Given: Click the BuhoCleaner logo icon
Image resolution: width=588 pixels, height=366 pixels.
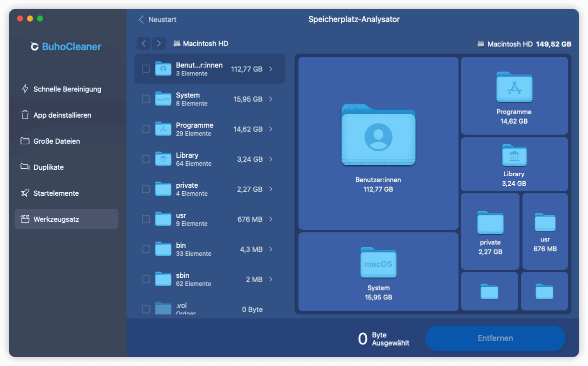Looking at the screenshot, I should 34,47.
